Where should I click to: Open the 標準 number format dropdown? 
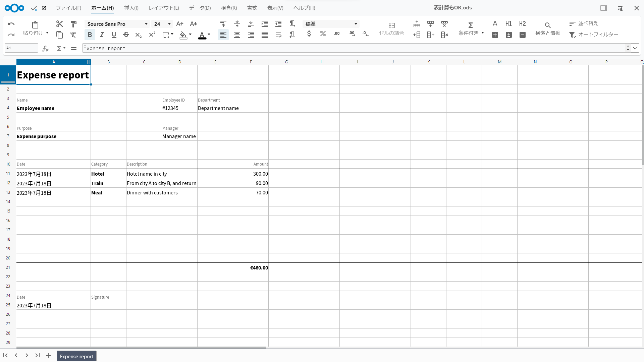click(356, 24)
